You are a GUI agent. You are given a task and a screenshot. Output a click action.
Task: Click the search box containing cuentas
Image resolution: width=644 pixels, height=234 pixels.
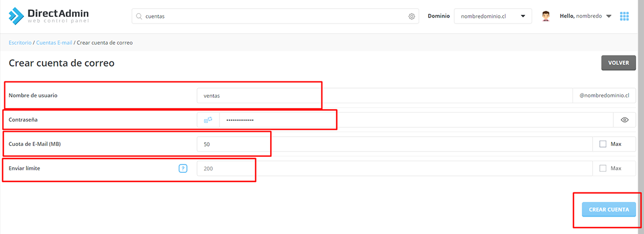pos(275,16)
